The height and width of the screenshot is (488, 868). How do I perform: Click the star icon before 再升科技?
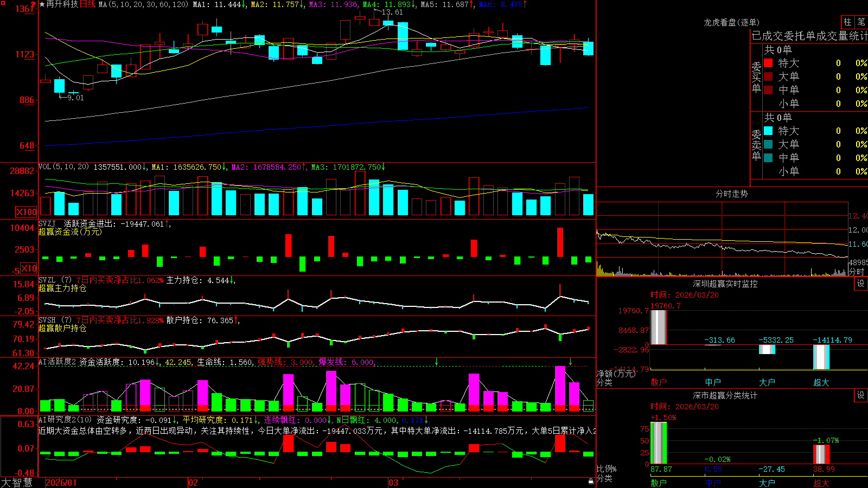coord(42,4)
